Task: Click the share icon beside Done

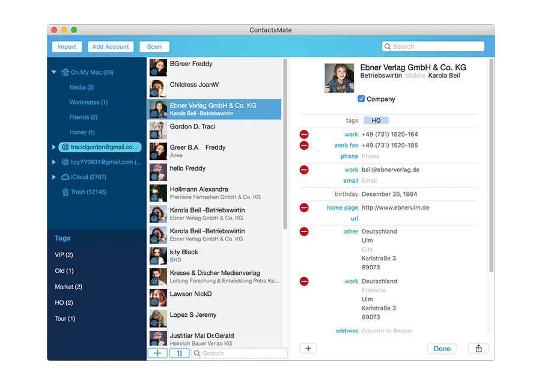Action: click(x=478, y=349)
